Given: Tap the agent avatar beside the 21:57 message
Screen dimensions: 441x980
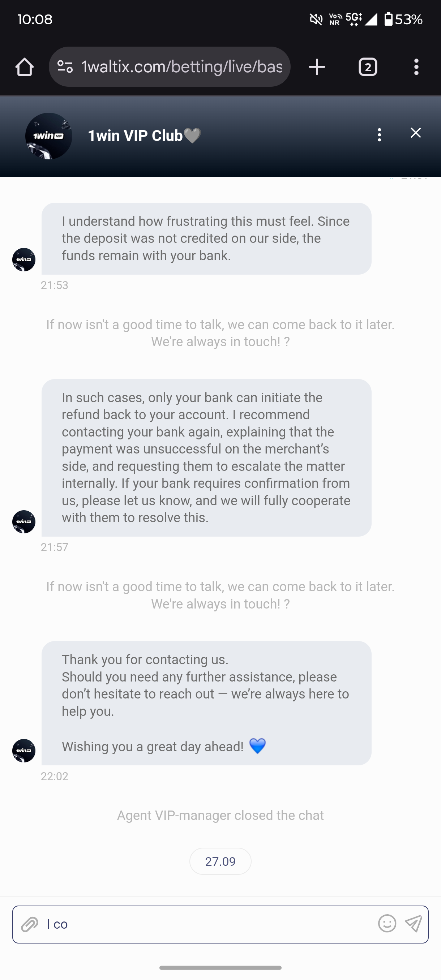Looking at the screenshot, I should pos(24,521).
